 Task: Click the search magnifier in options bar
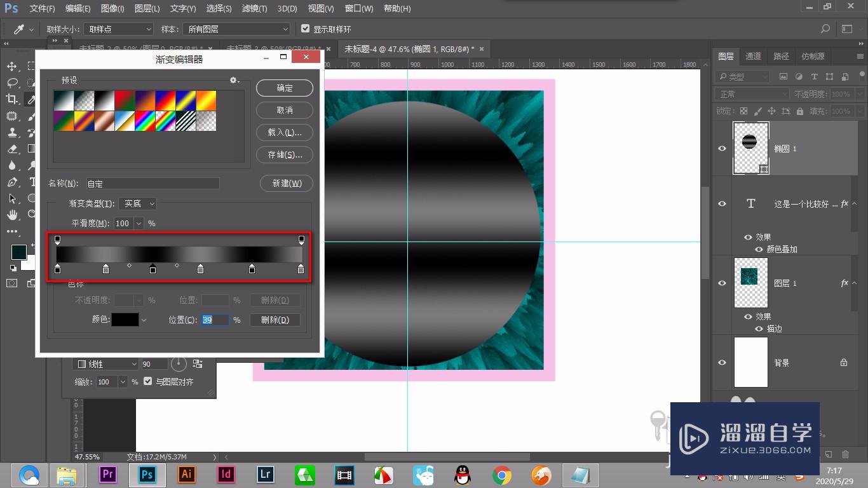(x=825, y=29)
